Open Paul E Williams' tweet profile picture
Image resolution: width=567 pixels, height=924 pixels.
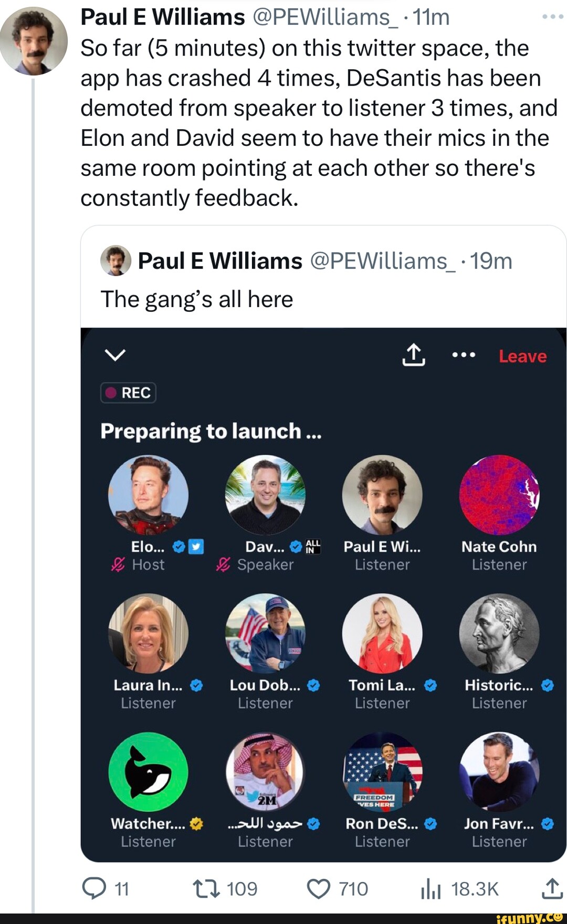click(x=34, y=41)
